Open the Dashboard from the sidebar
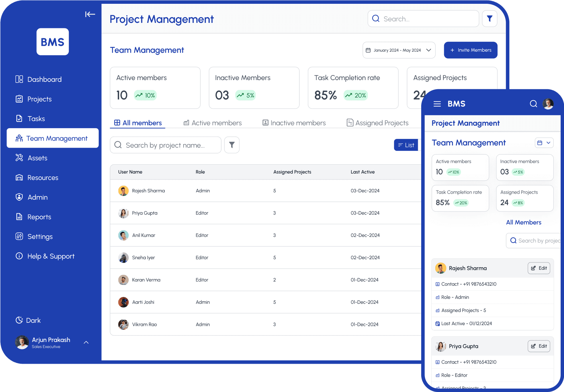Screen dimensions: 564x392 coord(44,79)
